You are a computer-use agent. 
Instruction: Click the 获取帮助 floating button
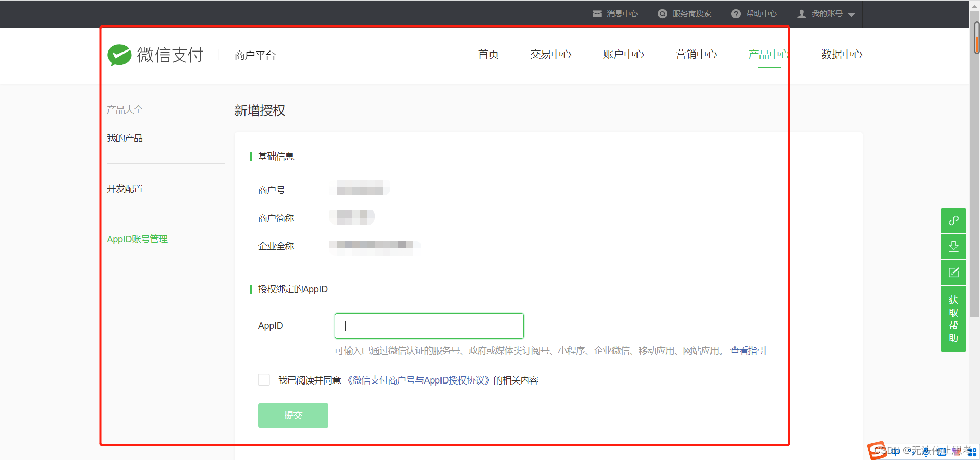coord(953,319)
